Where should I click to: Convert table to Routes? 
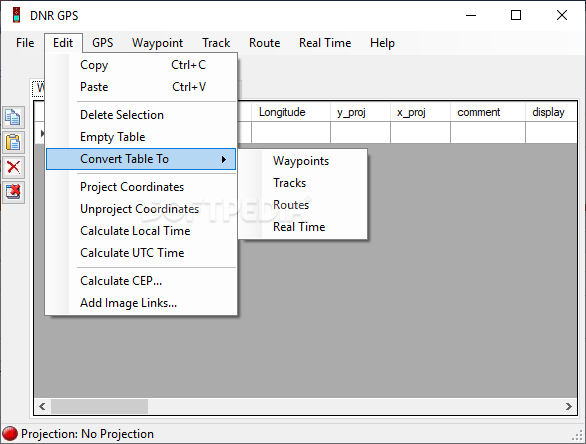coord(303,205)
